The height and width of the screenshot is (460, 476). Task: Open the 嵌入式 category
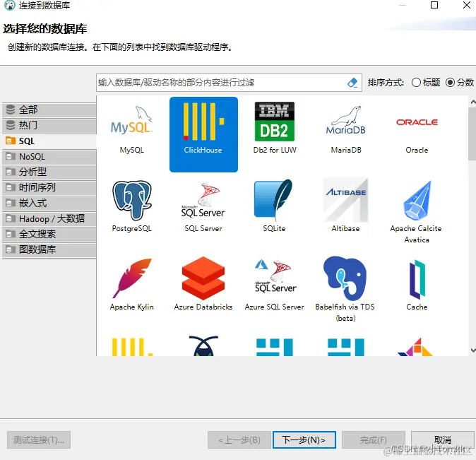pos(49,203)
